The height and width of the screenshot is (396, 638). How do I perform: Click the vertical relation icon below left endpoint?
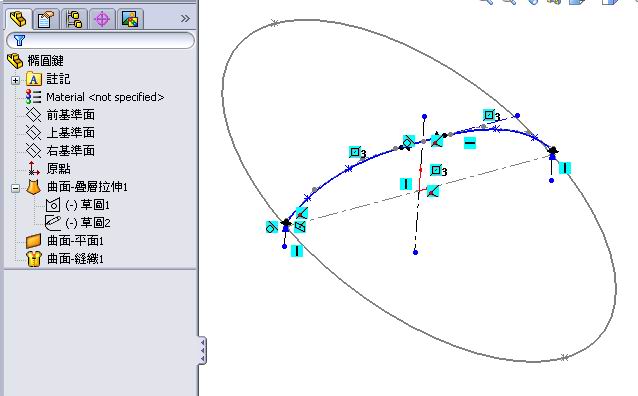tap(297, 251)
